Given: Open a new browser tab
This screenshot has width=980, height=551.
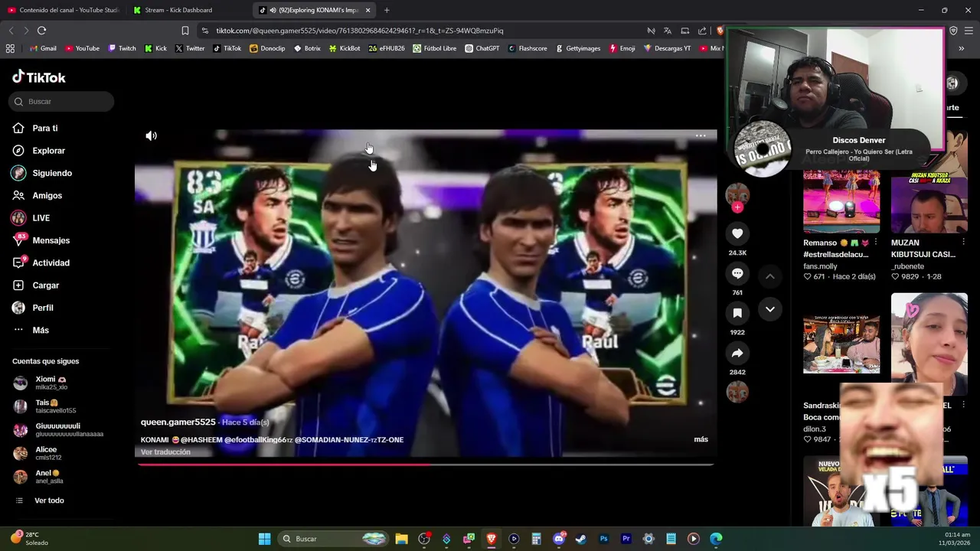Looking at the screenshot, I should tap(387, 10).
